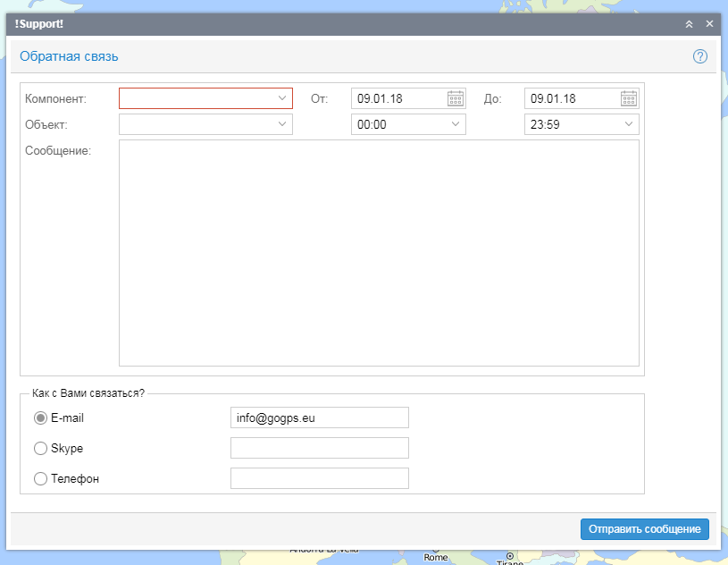Collapse the Support window with double-chevron icon
Image resolution: width=728 pixels, height=565 pixels.
(689, 24)
